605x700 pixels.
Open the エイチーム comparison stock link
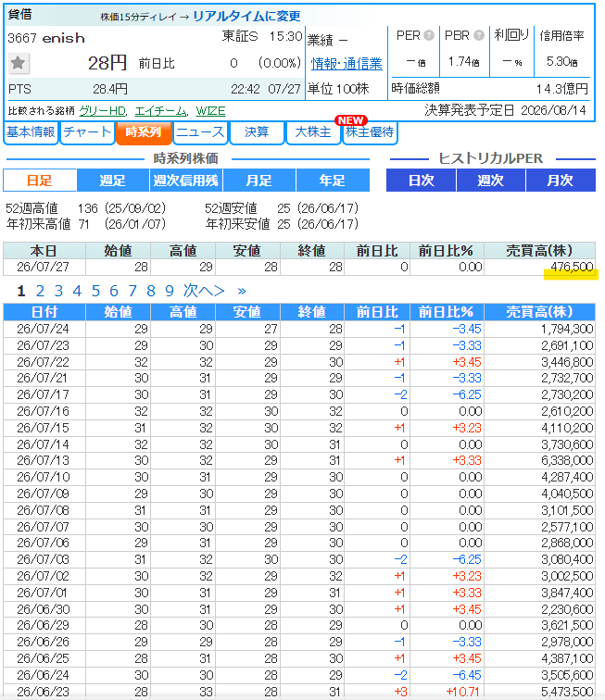tap(160, 111)
